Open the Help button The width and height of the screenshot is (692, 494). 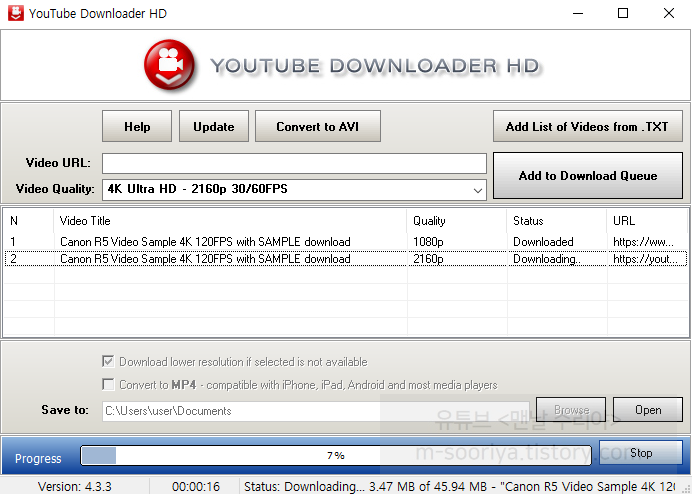tap(137, 127)
